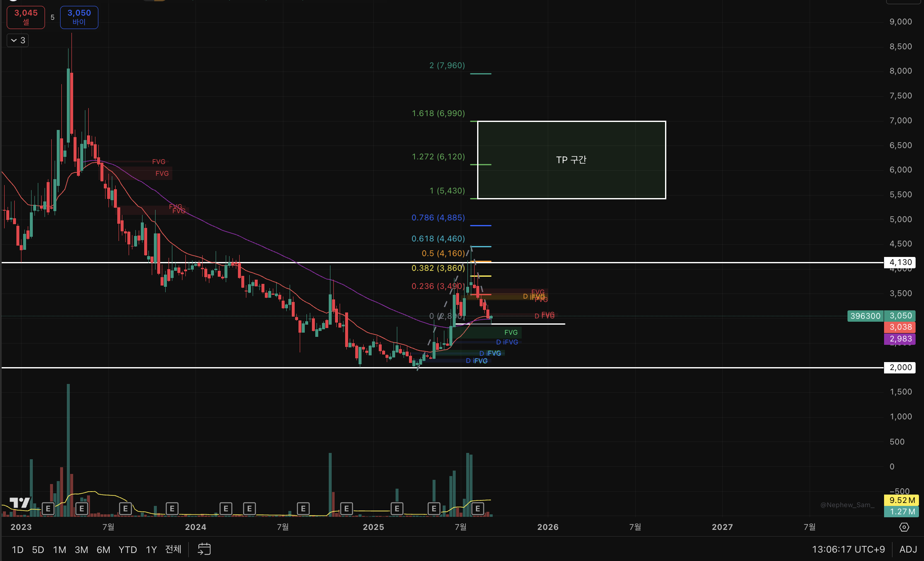Screen dimensions: 924x561
Task: Open chart scale settings gear icon
Action: 904,527
